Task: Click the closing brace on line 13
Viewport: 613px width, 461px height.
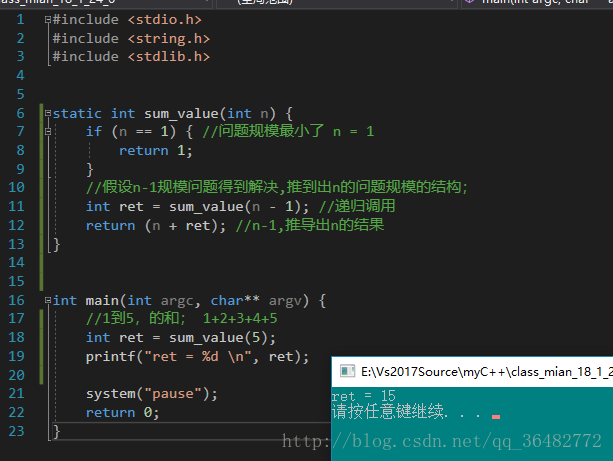Action: (57, 244)
